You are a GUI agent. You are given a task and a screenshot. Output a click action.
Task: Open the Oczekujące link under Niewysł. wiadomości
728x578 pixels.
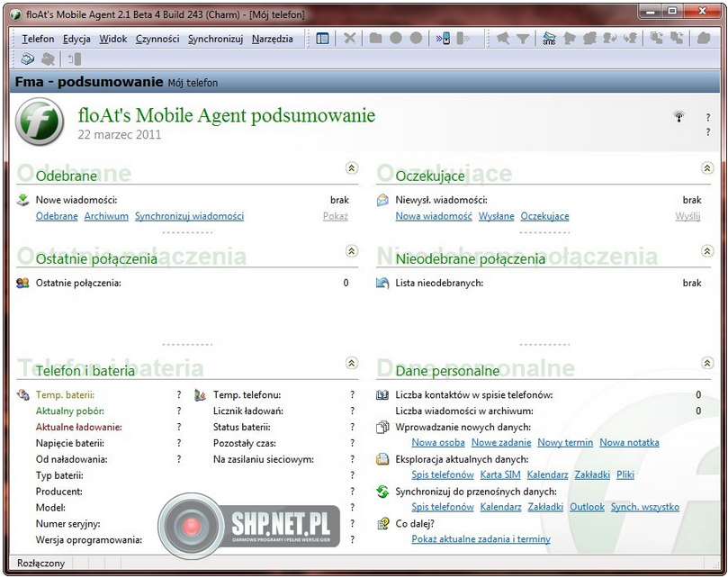(544, 216)
